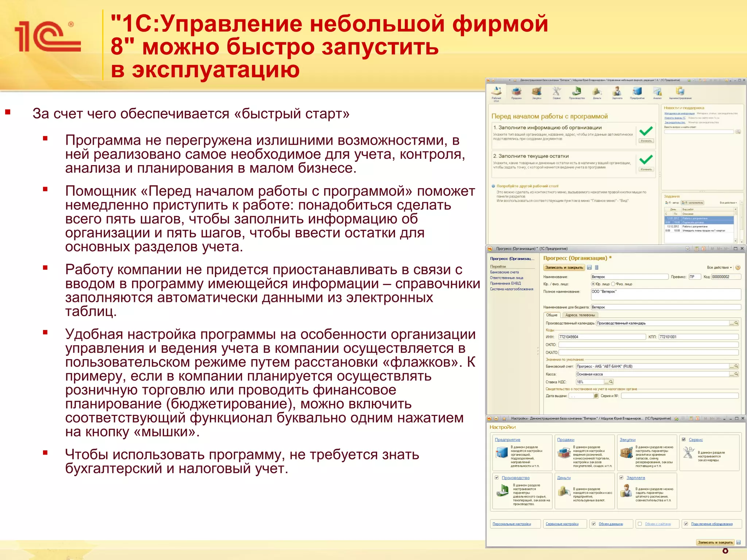Go to Применения ЕНВД in navigation panel
The width and height of the screenshot is (747, 560).
[x=506, y=283]
